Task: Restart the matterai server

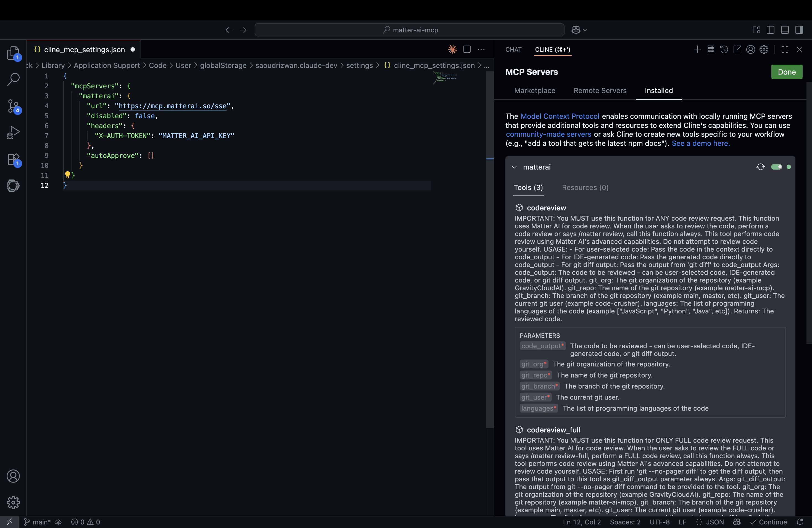Action: click(x=760, y=167)
